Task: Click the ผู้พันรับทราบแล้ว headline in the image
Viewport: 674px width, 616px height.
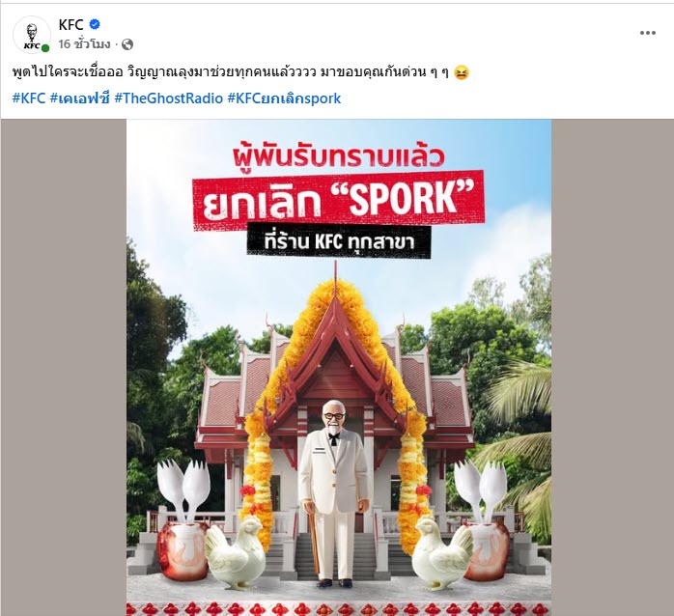Action: (339, 157)
